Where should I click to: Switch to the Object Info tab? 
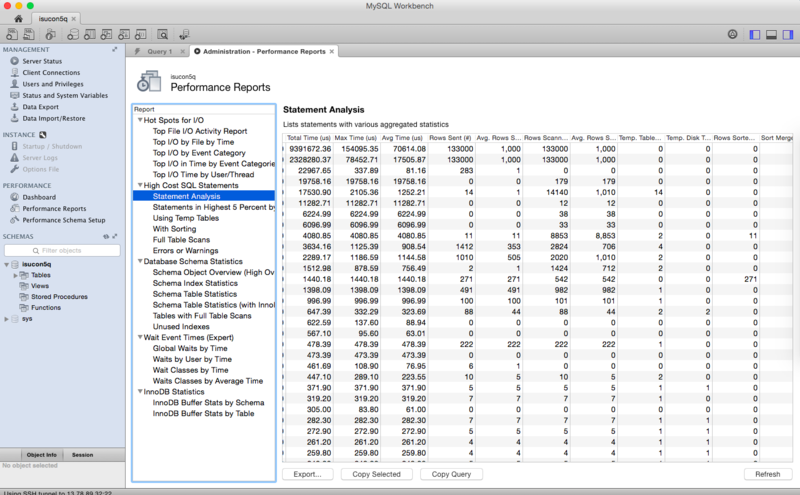(41, 455)
